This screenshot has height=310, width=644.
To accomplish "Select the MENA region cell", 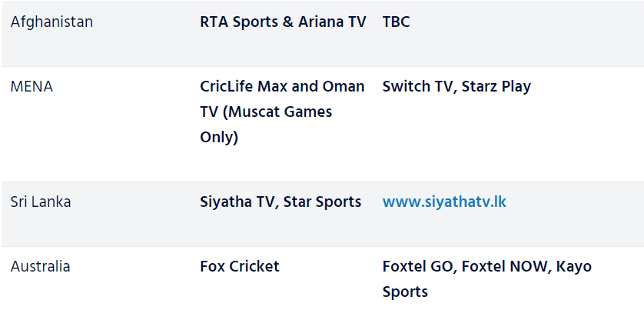I will click(32, 86).
